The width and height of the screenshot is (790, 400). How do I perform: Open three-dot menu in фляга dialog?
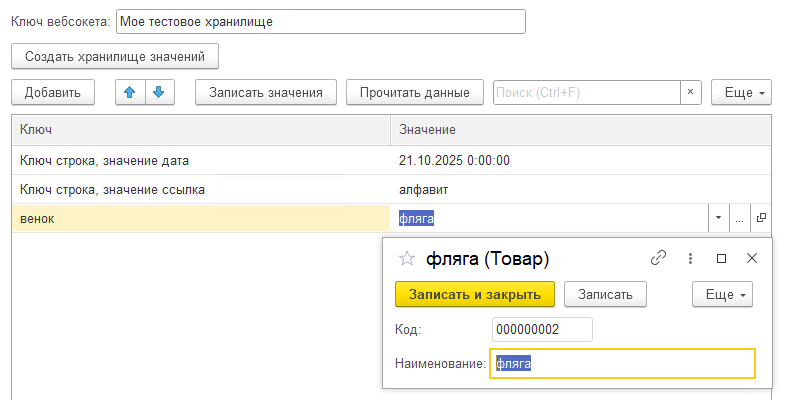tap(690, 258)
